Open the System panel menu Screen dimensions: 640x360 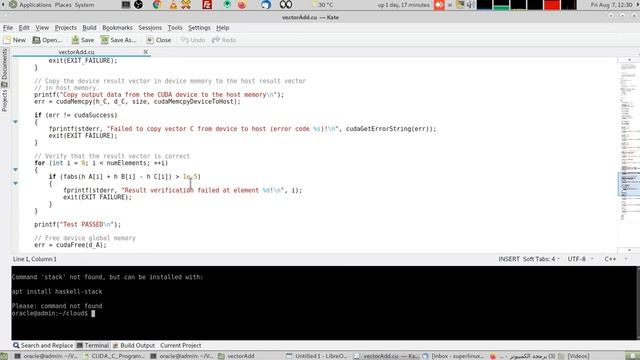click(84, 5)
